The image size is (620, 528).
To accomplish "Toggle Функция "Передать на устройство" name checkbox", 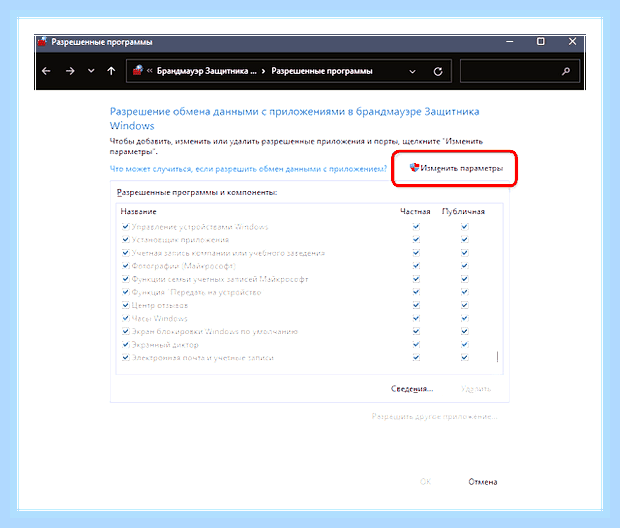I will [x=126, y=292].
